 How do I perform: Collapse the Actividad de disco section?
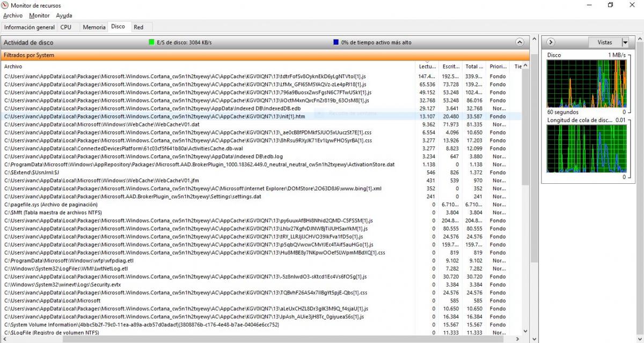point(519,42)
